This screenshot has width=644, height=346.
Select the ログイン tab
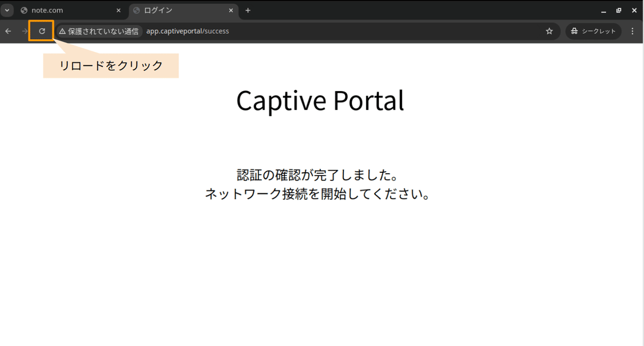177,10
